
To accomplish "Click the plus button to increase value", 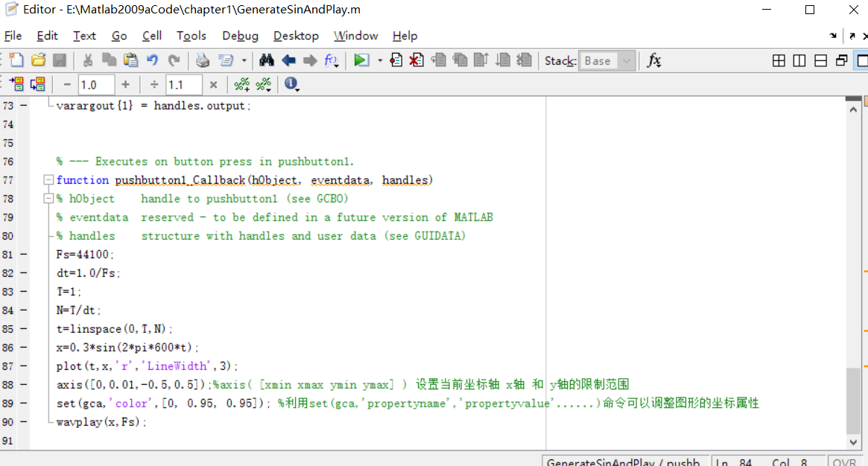I will tap(125, 84).
